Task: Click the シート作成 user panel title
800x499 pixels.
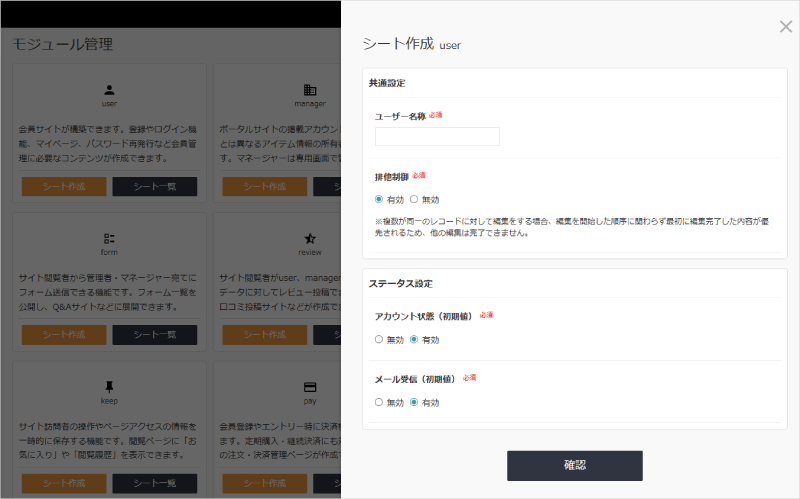Action: click(x=412, y=44)
